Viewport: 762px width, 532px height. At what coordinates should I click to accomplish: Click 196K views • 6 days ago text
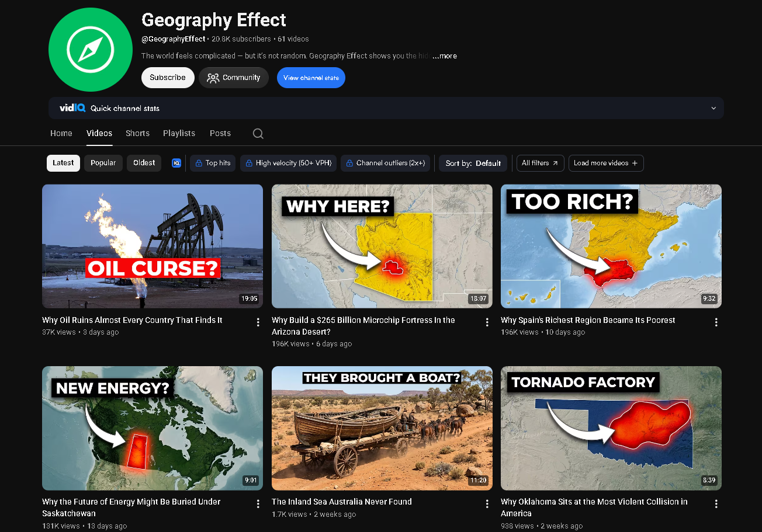tap(312, 344)
